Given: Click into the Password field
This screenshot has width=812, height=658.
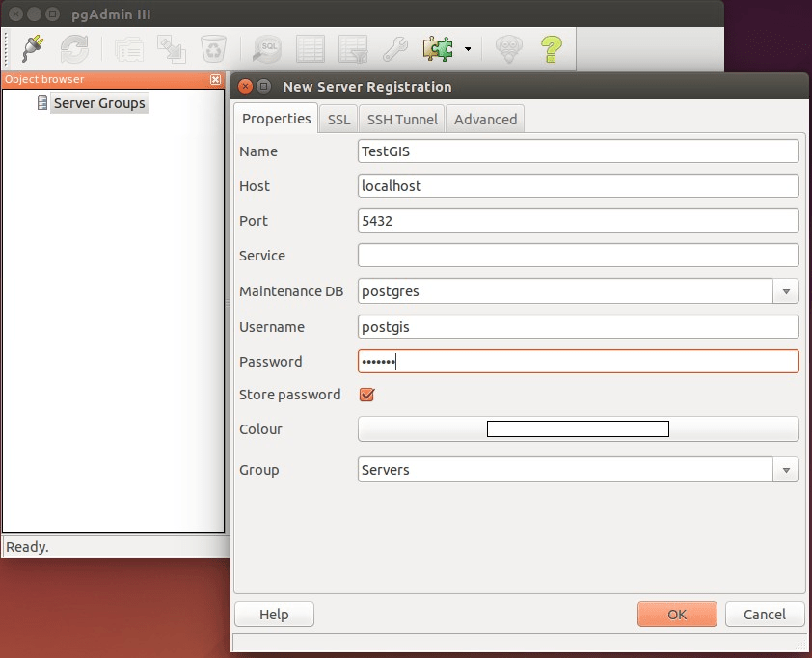Looking at the screenshot, I should coord(578,361).
